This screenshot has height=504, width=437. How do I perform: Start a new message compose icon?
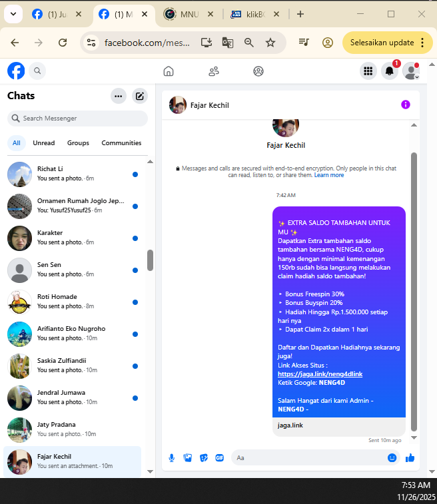(139, 96)
